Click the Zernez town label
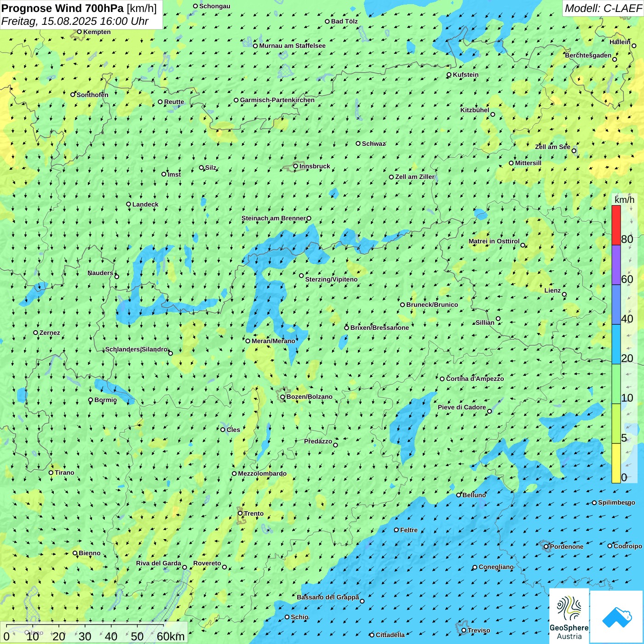 [x=50, y=333]
